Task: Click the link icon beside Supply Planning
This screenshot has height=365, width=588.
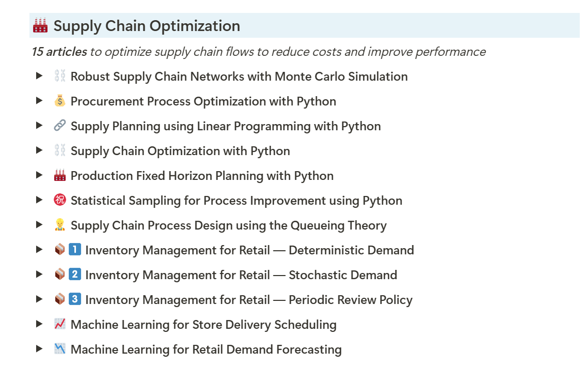Action: pos(60,126)
